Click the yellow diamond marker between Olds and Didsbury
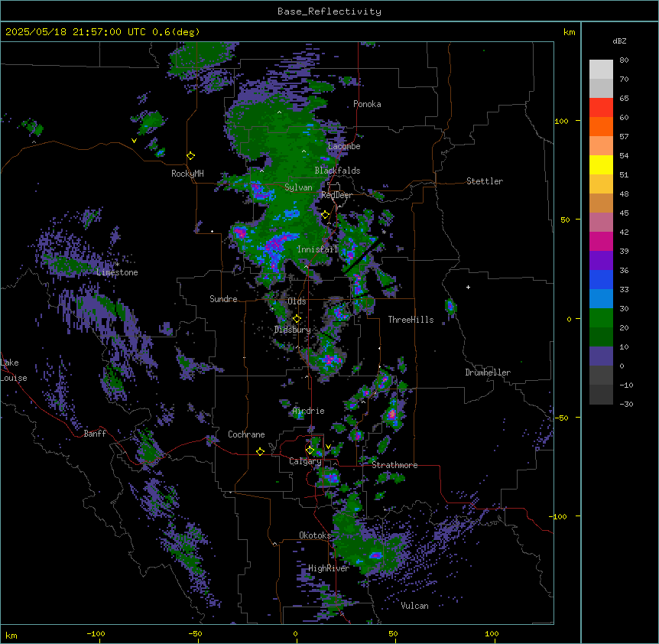This screenshot has width=659, height=644. 297,319
